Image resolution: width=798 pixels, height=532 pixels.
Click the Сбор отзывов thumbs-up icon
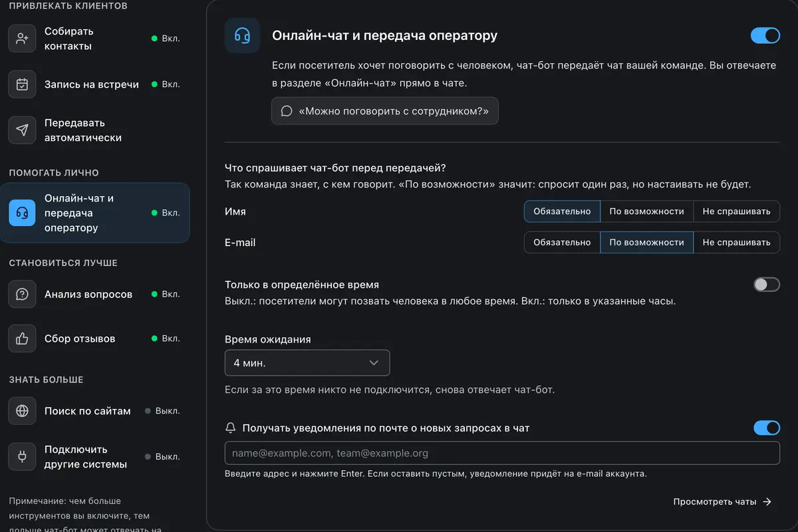click(22, 338)
